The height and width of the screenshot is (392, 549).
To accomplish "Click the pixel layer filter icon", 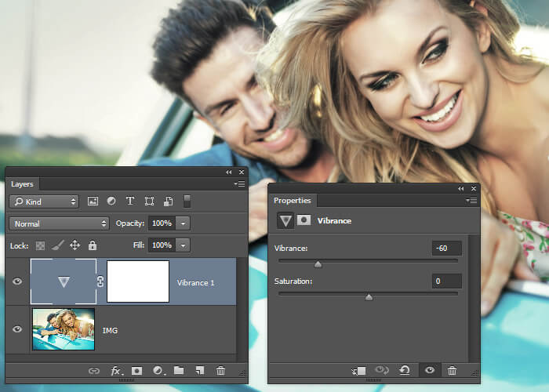I will click(93, 201).
